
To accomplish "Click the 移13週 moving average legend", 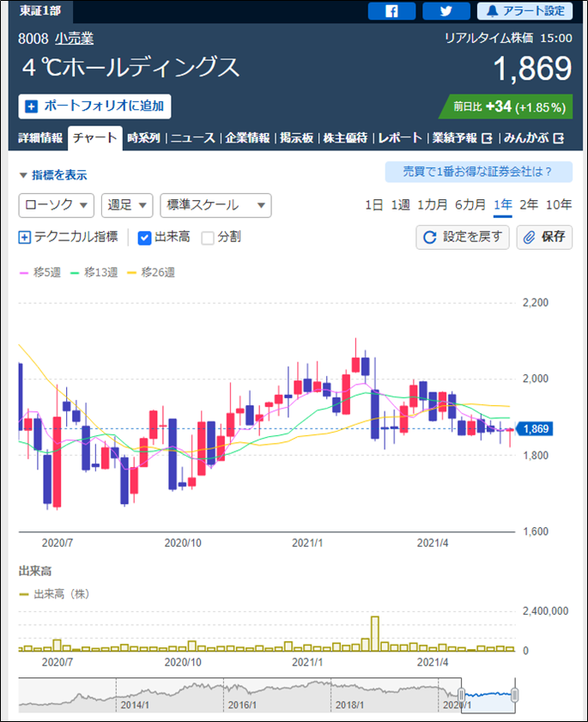I will click(x=94, y=273).
